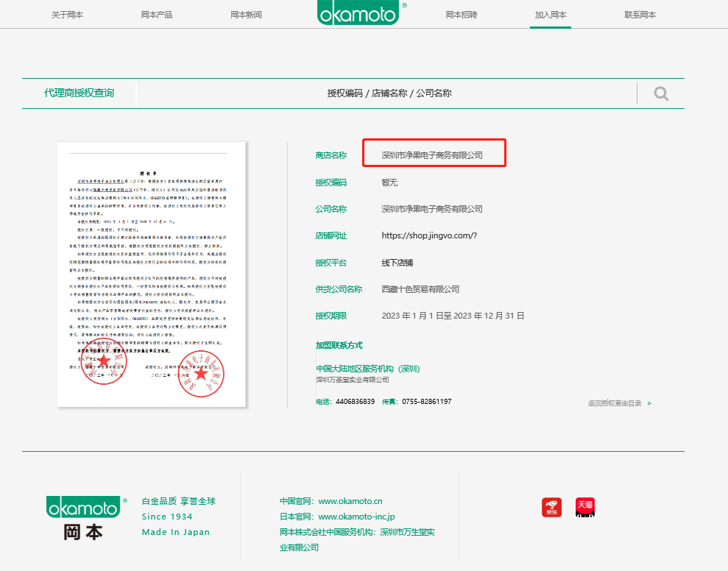The height and width of the screenshot is (571, 728).
Task: Enlarge the authorization letter thumbnail
Action: click(x=152, y=274)
